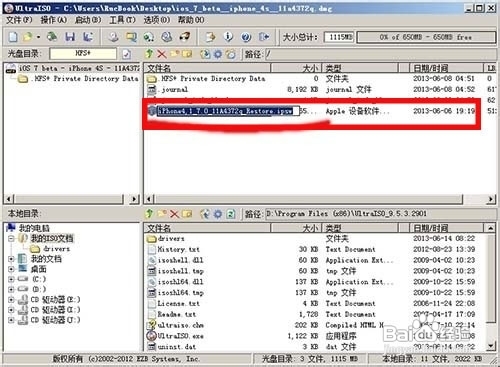Click the Open file folder icon
The image size is (500, 367).
[x=28, y=37]
